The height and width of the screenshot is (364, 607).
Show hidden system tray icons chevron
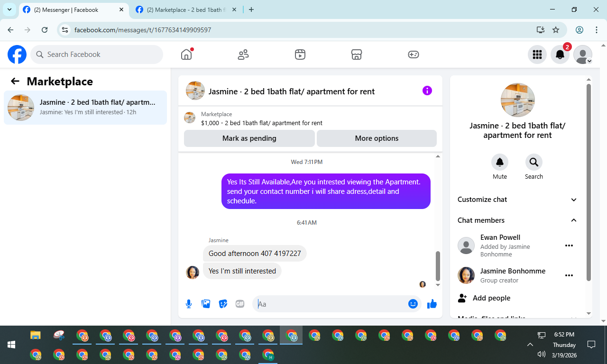coord(530,345)
